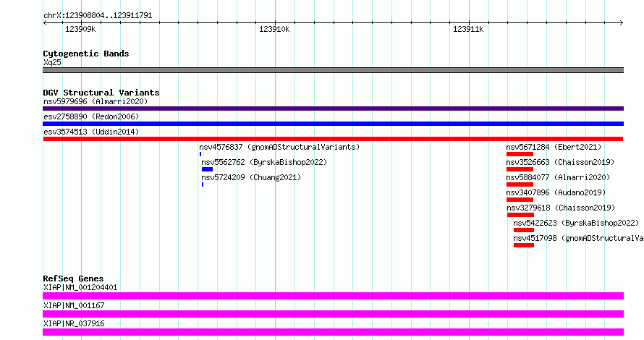Select the XIAP|NM_001167 gene bar
The image size is (644, 340).
point(333,314)
